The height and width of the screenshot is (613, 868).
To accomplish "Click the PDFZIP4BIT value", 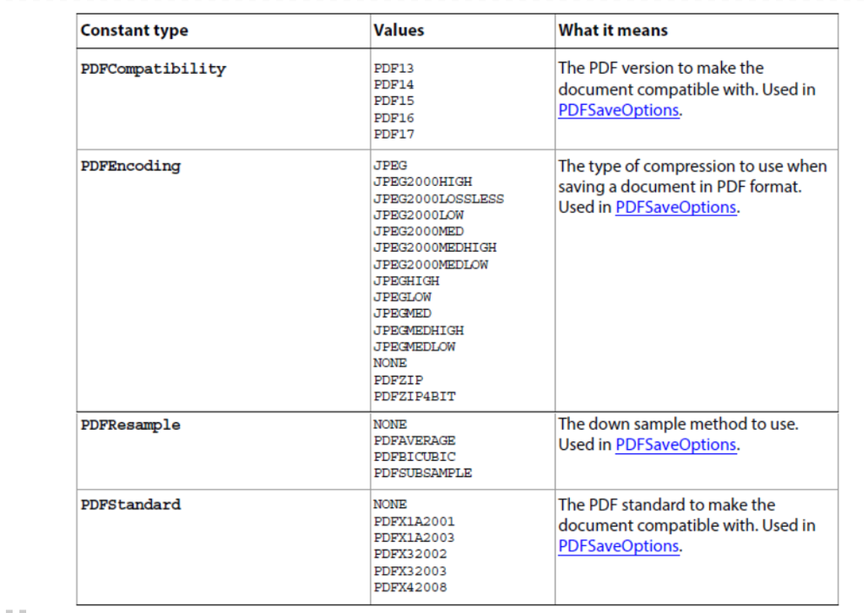I will [x=414, y=396].
